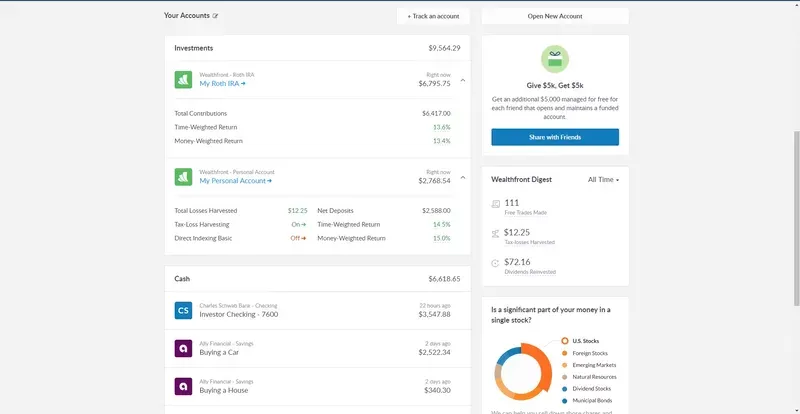
Task: Click the Ally icon beside Buying a Car
Action: (183, 348)
